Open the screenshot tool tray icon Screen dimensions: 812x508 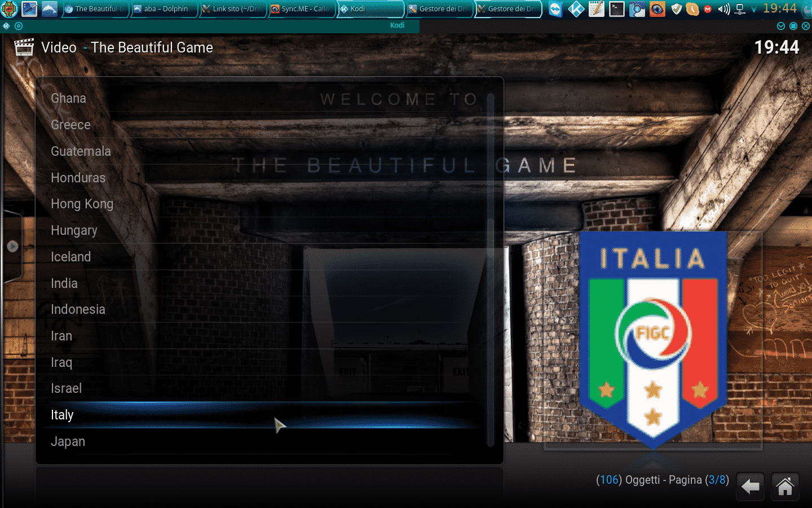click(637, 9)
